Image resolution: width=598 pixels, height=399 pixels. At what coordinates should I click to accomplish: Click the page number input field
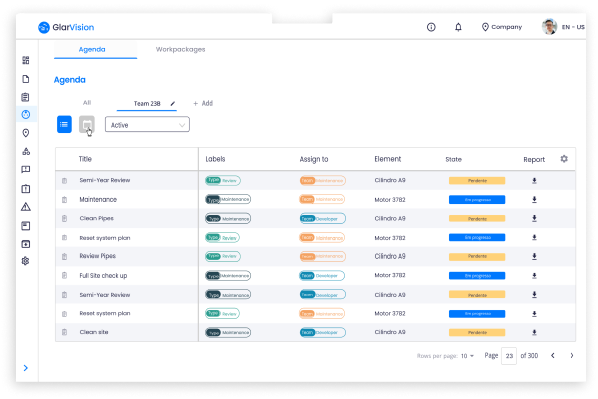tap(509, 356)
